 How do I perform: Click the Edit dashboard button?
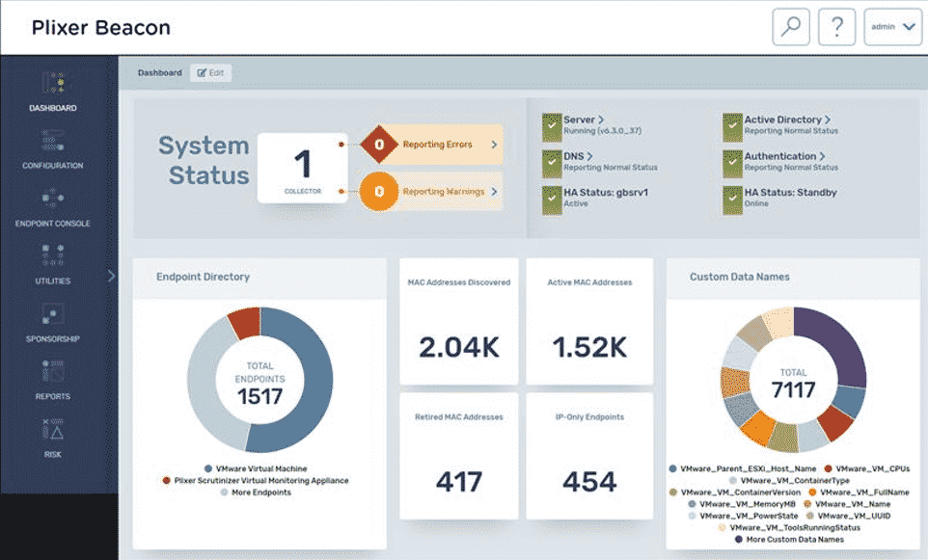(210, 72)
